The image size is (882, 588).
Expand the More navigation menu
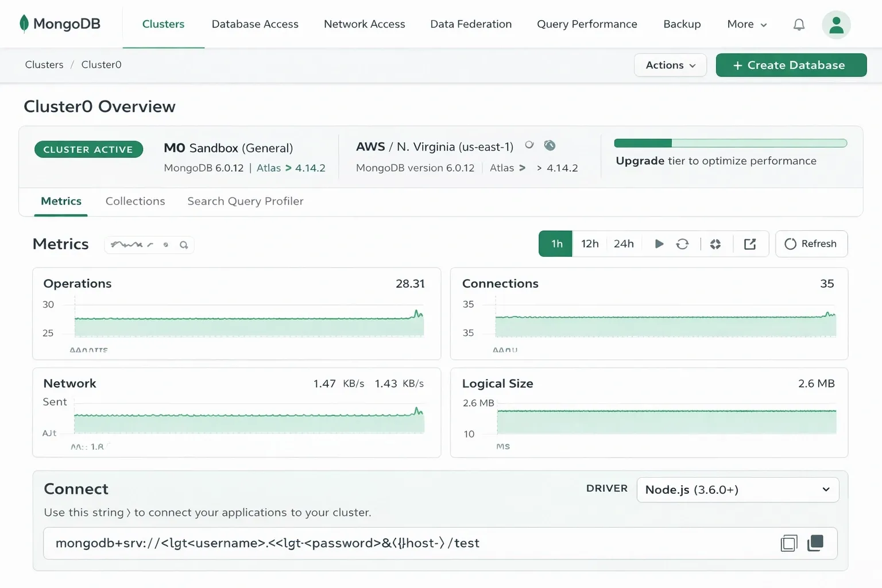tap(746, 24)
